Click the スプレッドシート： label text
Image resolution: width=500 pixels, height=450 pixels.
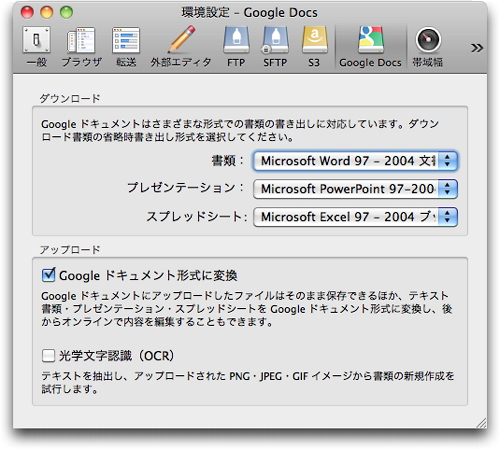197,217
